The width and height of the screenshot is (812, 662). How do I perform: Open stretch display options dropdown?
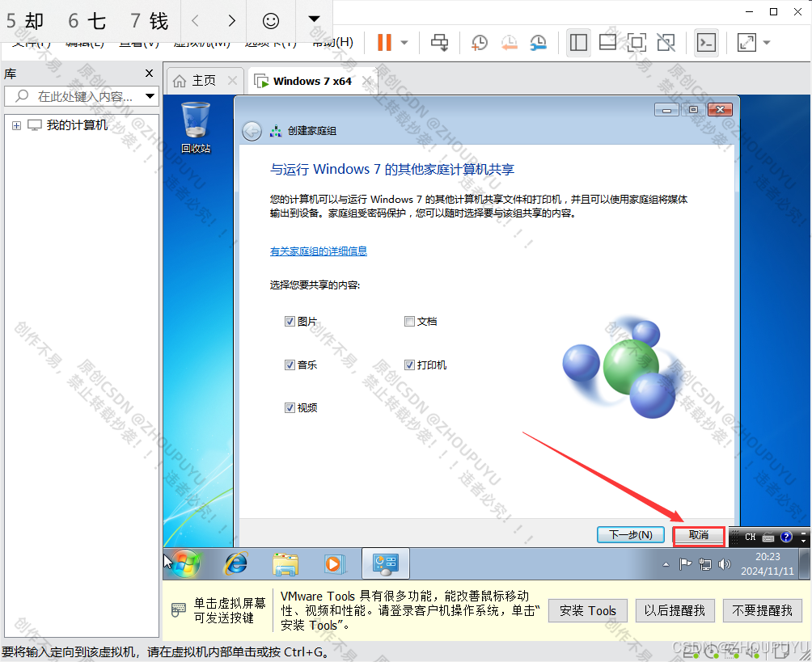coord(767,43)
